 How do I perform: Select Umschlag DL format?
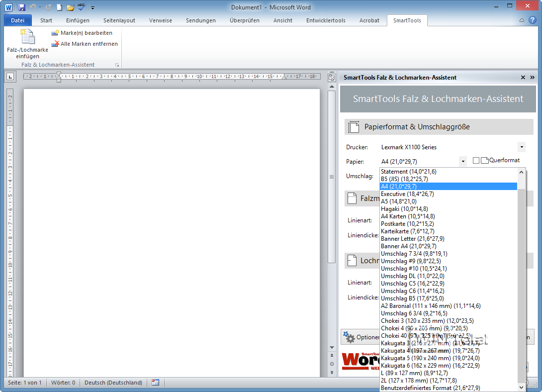click(x=449, y=276)
